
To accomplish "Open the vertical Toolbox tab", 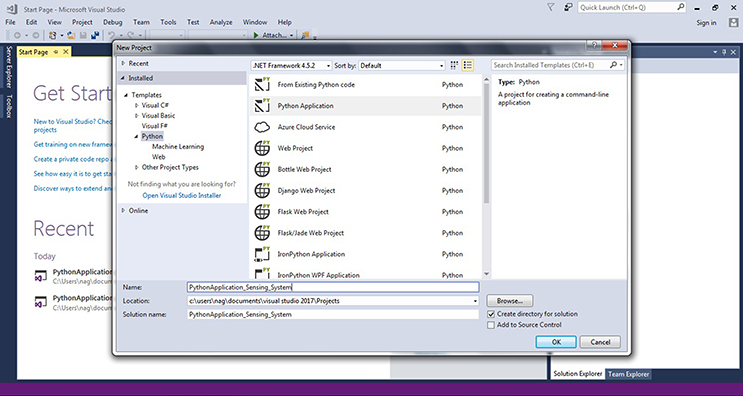I will pos(8,106).
